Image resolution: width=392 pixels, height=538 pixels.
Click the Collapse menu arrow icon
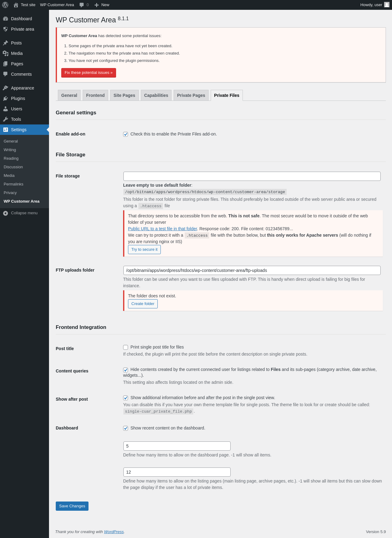[6, 213]
